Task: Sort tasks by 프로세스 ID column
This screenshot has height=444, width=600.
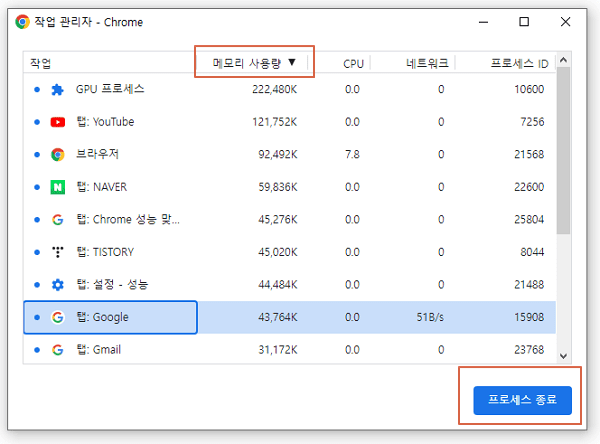Action: click(x=519, y=63)
